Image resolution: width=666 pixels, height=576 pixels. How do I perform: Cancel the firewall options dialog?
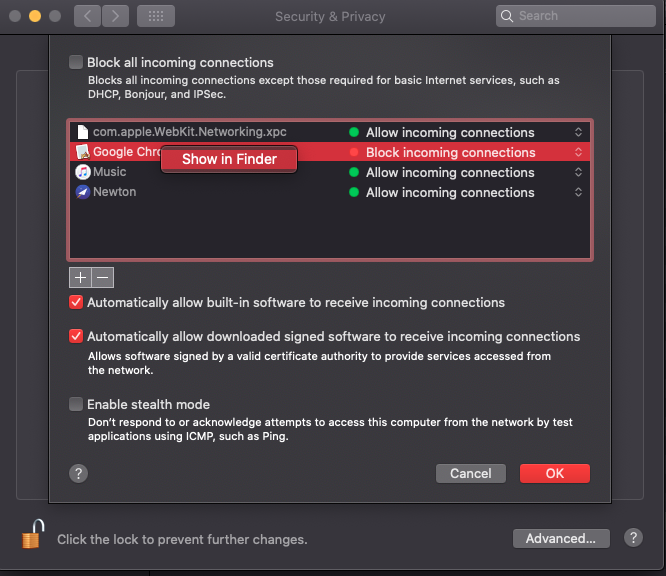pyautogui.click(x=470, y=473)
